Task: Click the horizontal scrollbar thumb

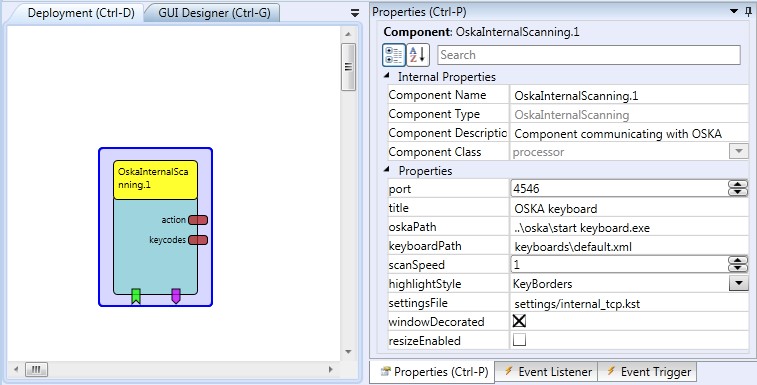Action: 36,370
